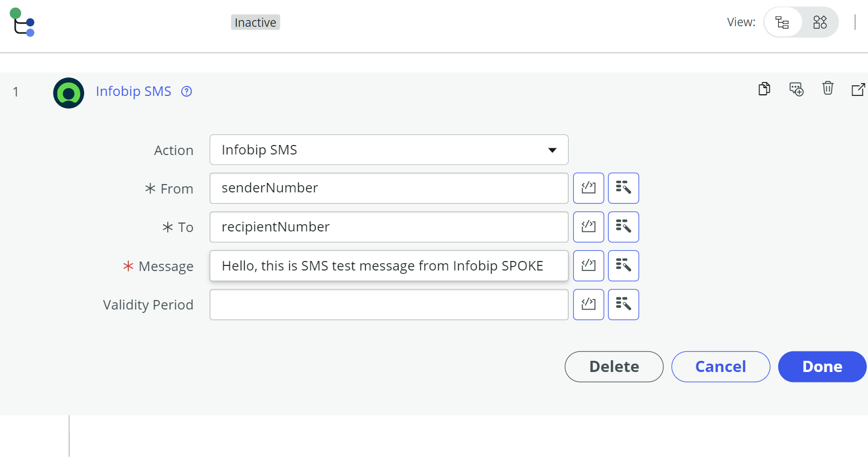Open action in new window icon
The width and height of the screenshot is (868, 464).
click(x=859, y=89)
